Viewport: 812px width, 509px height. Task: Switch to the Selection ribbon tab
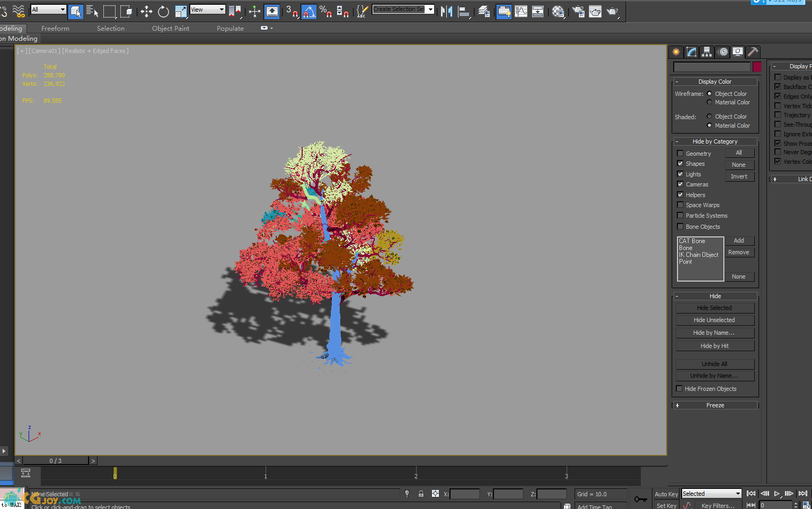point(111,29)
